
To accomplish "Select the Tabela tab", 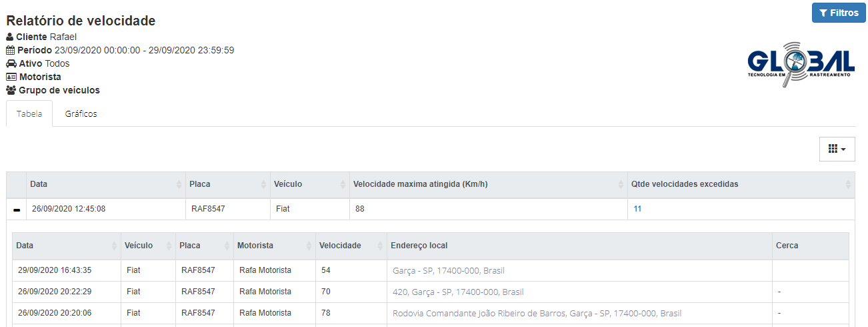I will 29,114.
